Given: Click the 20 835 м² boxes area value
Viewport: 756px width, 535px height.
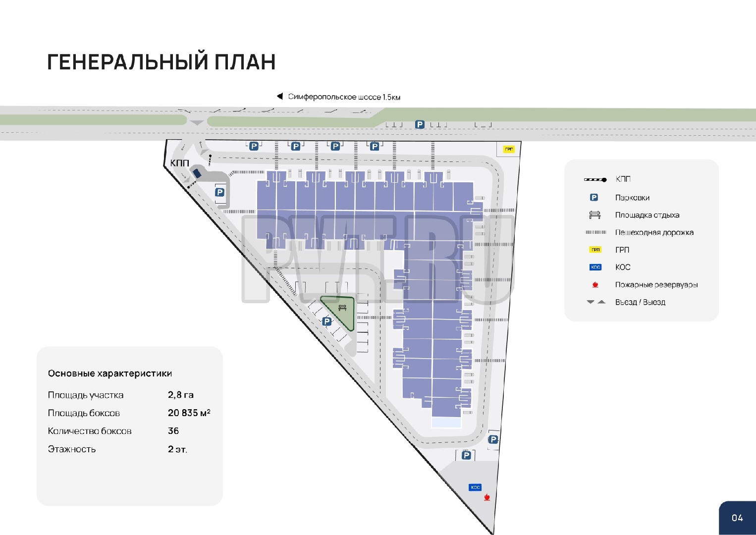Looking at the screenshot, I should point(189,413).
